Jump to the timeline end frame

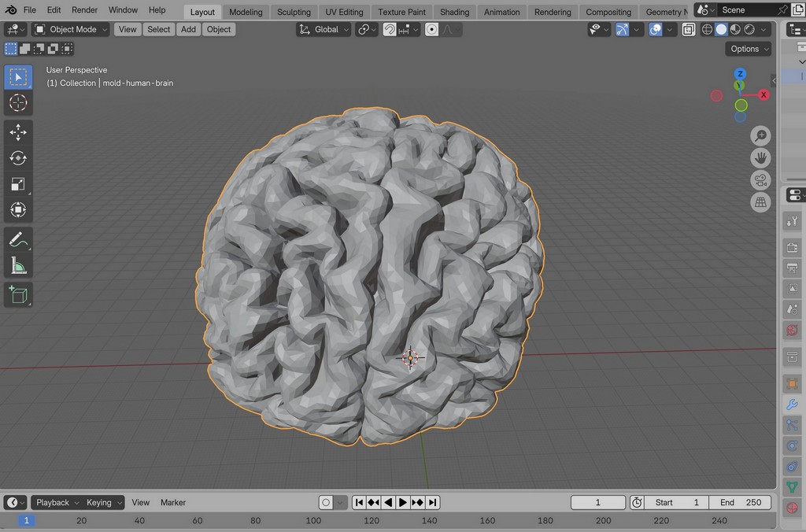pyautogui.click(x=433, y=502)
